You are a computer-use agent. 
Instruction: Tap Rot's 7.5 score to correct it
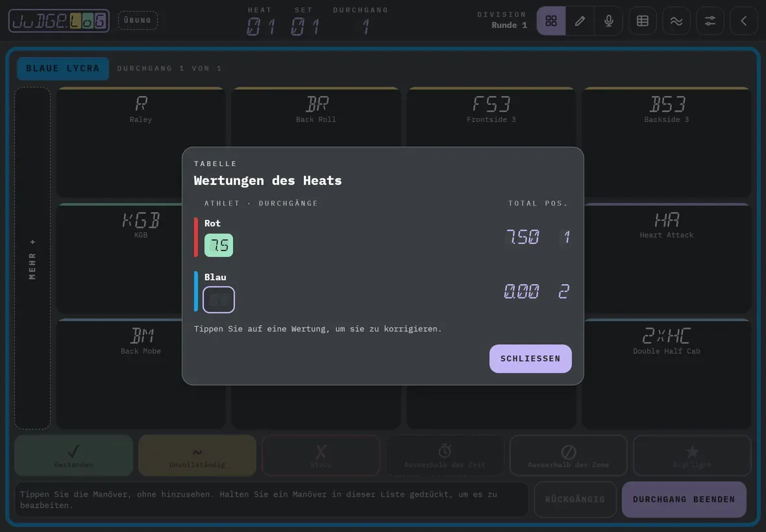click(x=218, y=245)
